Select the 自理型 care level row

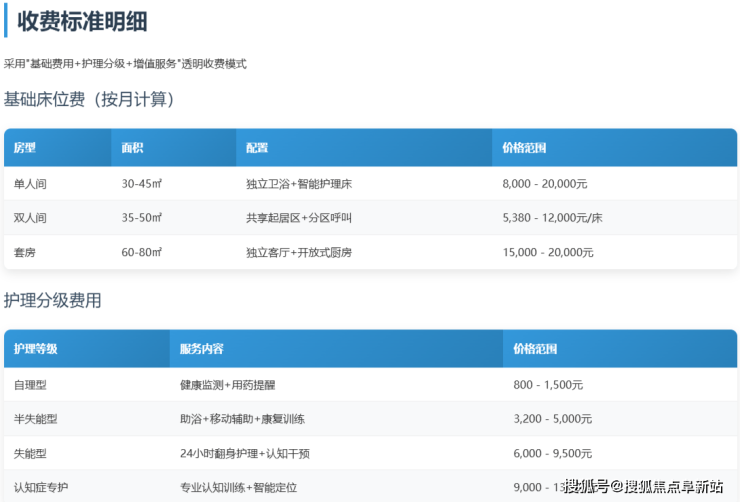coord(30,385)
